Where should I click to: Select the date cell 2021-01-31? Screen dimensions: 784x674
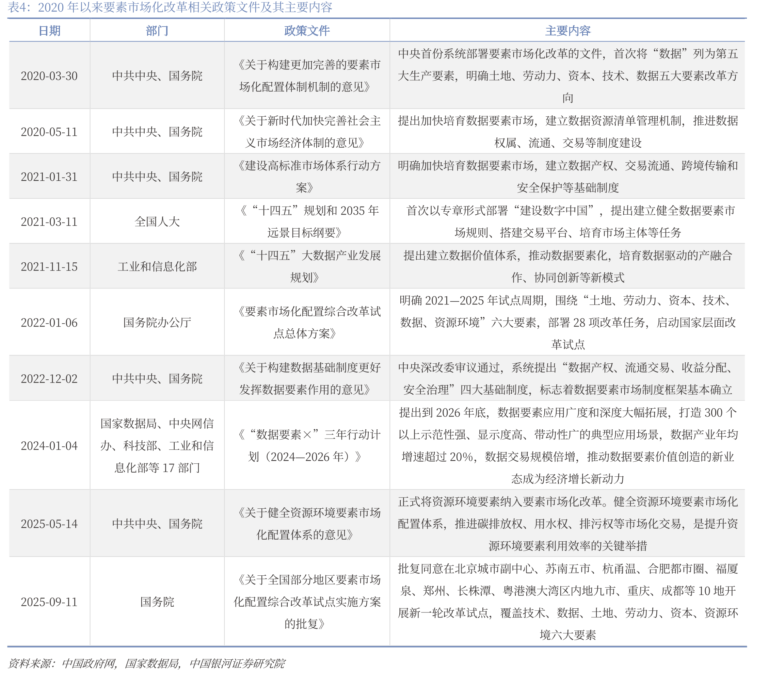pos(49,177)
